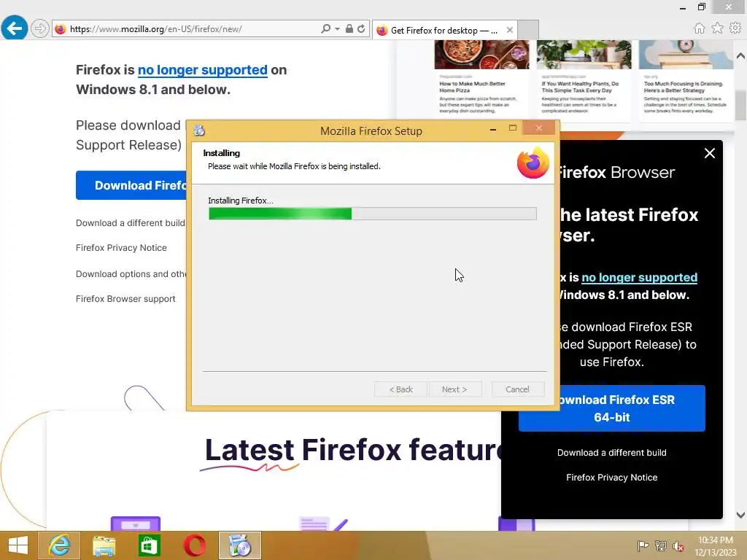747x560 pixels.
Task: Click the search magnifier icon in the address bar
Action: [x=325, y=28]
